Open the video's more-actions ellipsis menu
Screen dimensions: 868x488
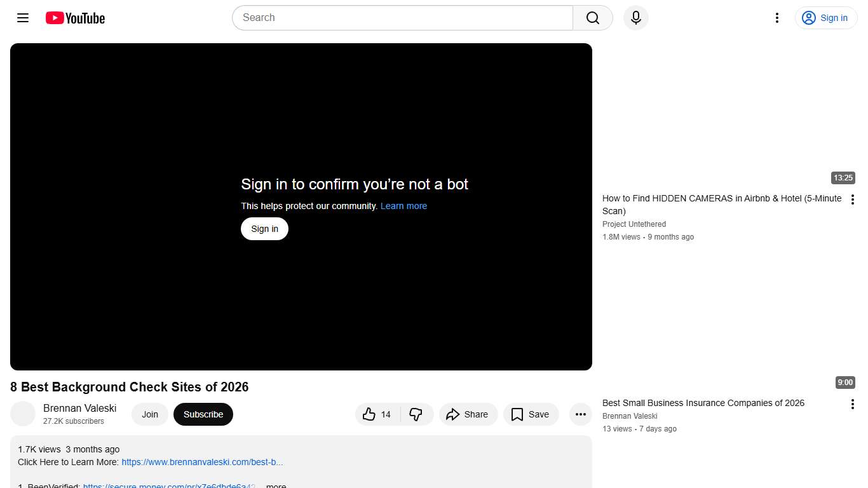click(580, 414)
